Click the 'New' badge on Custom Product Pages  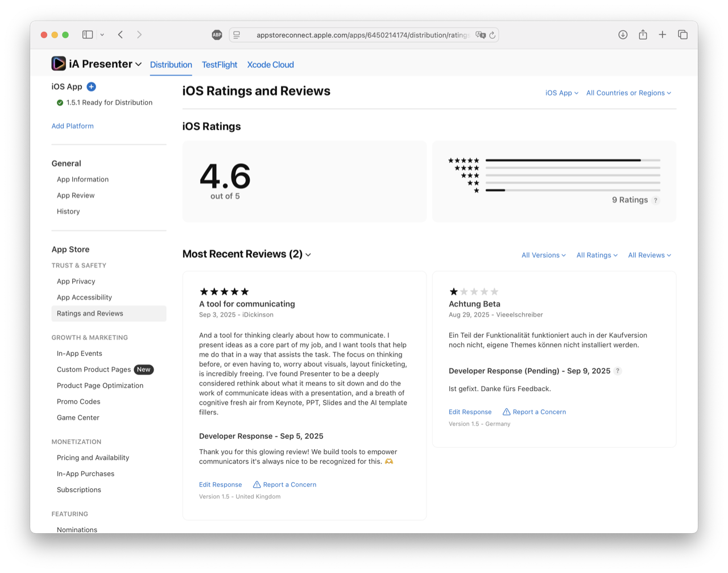coord(144,369)
